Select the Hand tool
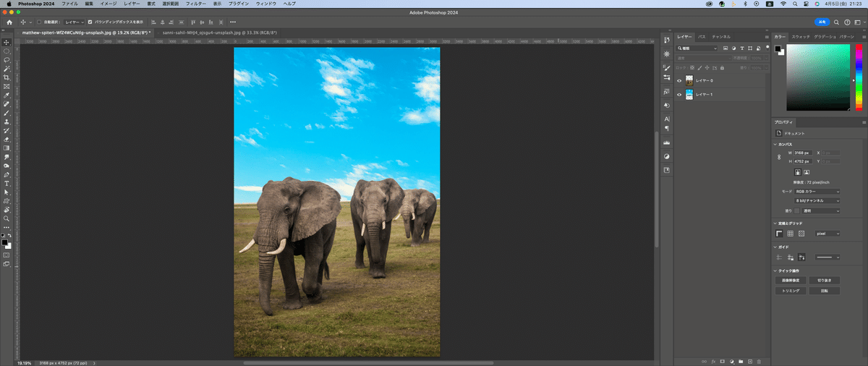Viewport: 868px width, 366px height. click(7, 209)
